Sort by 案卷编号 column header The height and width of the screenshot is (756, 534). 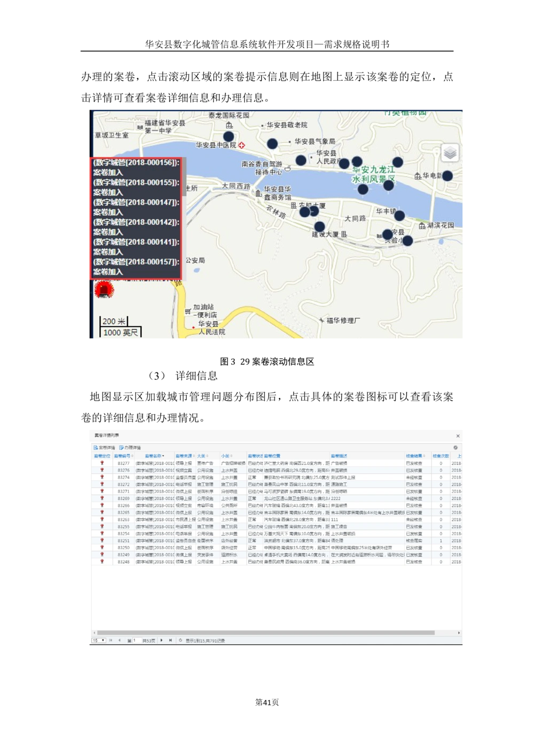pyautogui.click(x=122, y=456)
